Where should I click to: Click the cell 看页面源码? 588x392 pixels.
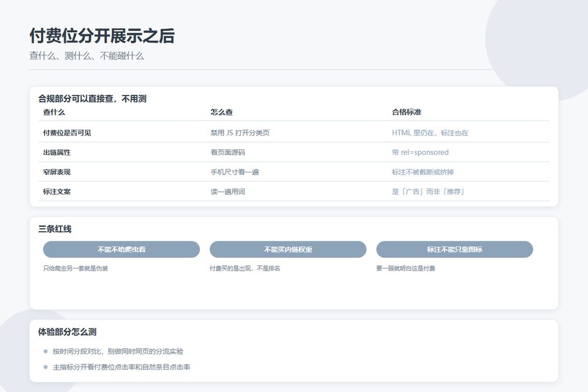tap(228, 152)
